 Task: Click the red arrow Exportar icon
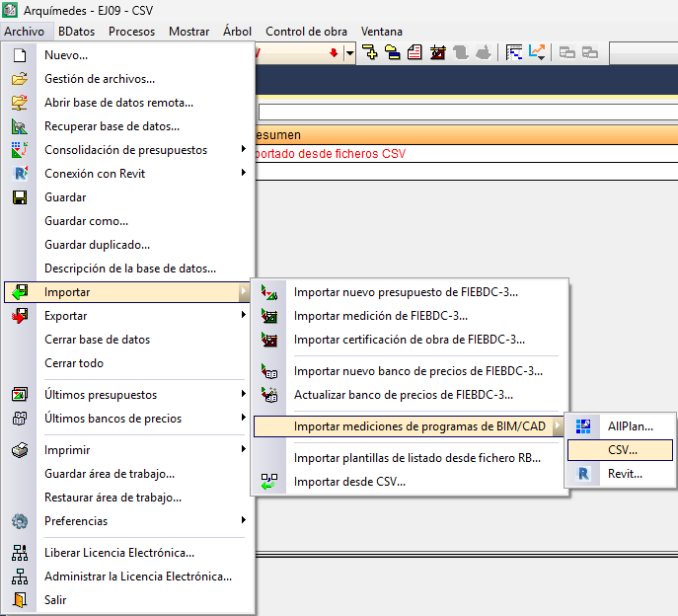pyautogui.click(x=20, y=316)
